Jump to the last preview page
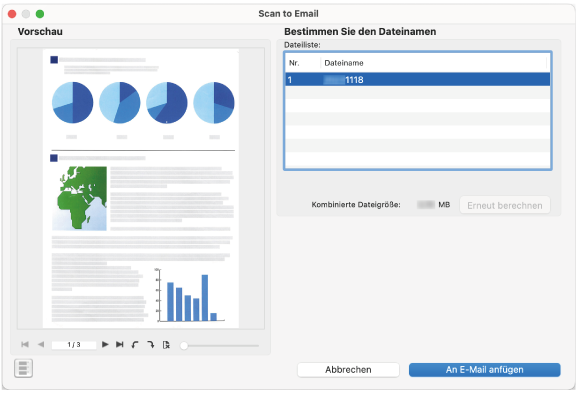Screen dimensions: 576x395 point(119,344)
